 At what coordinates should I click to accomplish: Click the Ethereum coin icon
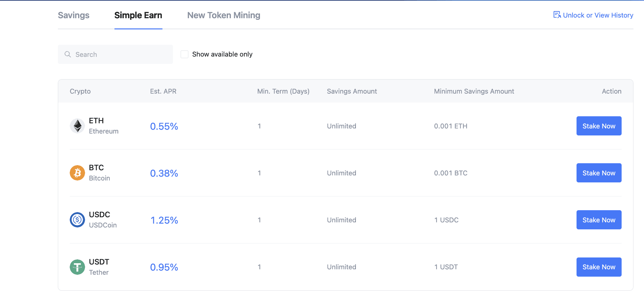(77, 126)
